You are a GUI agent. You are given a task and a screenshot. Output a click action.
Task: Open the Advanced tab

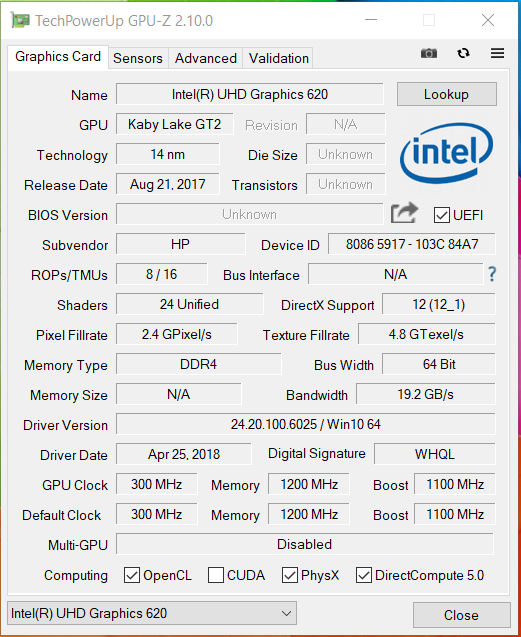206,58
